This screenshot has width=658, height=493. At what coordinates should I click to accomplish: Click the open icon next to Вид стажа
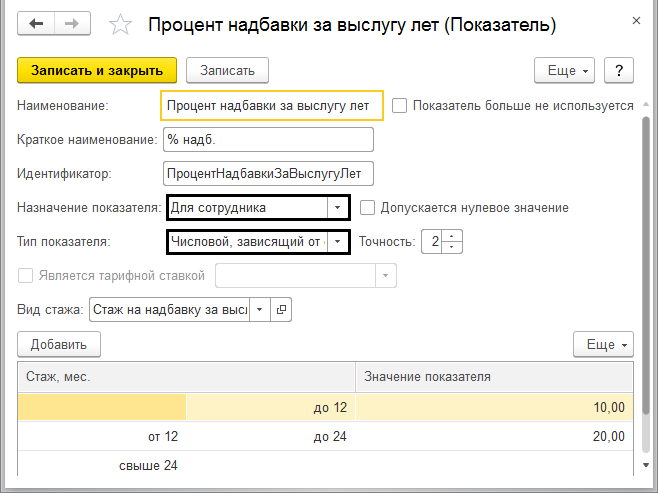[281, 310]
